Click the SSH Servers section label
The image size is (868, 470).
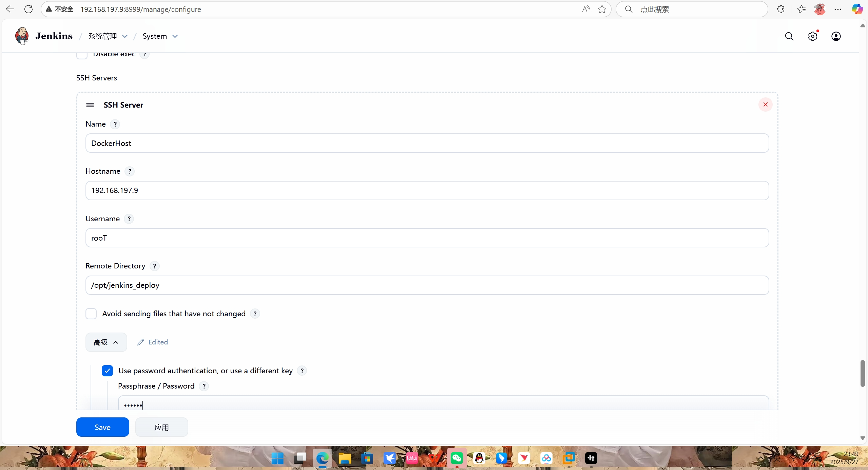pyautogui.click(x=97, y=78)
